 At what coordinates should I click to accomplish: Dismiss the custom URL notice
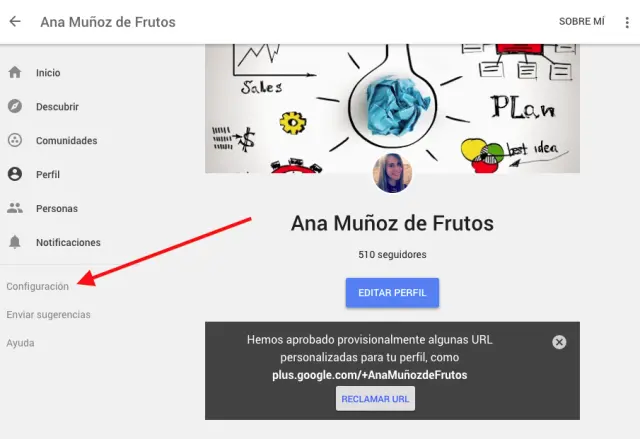pos(559,342)
